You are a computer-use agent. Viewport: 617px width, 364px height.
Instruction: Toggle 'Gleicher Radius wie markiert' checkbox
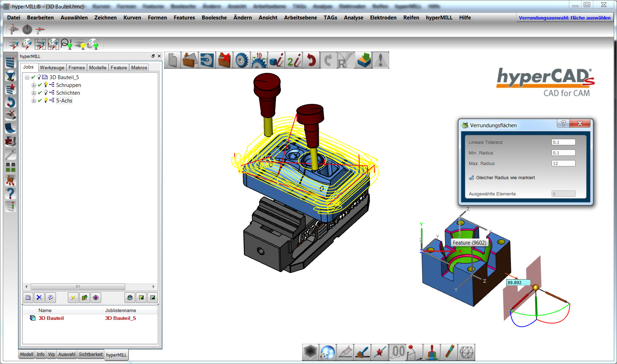click(471, 178)
